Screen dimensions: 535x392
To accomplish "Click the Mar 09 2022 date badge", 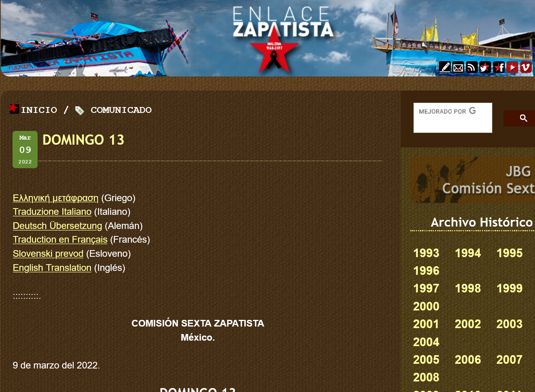I will pos(25,149).
